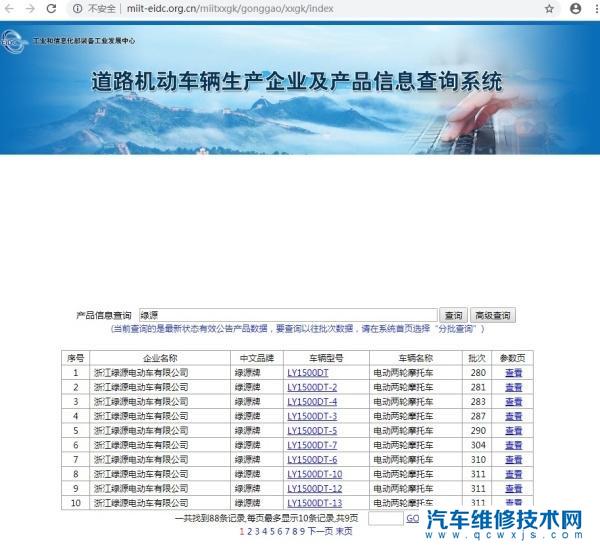Click batch number 304 cell

click(x=478, y=445)
